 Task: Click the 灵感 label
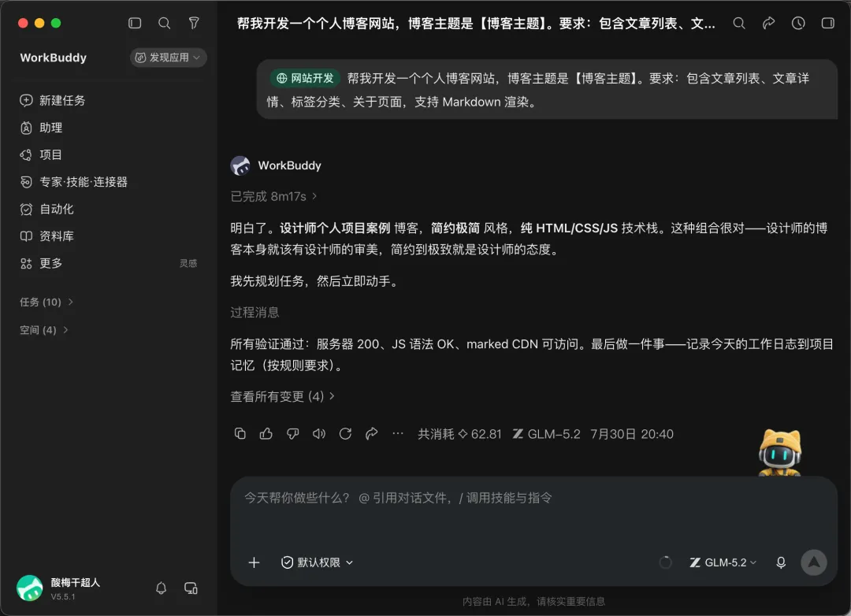click(x=188, y=263)
